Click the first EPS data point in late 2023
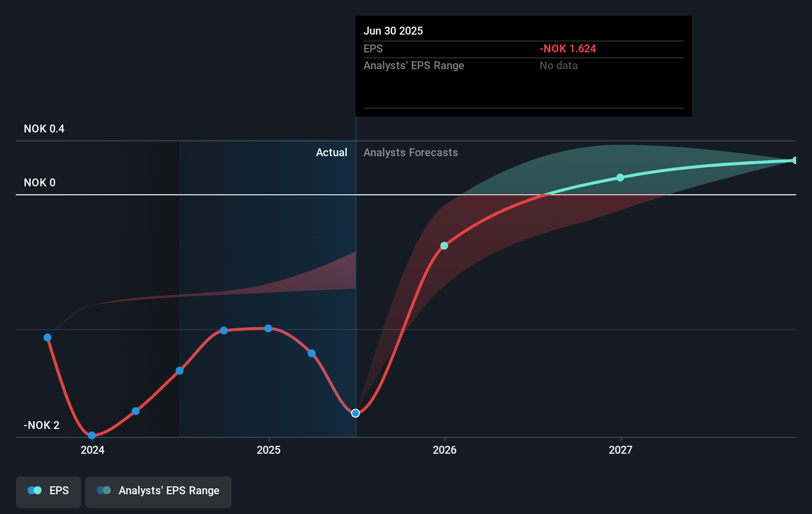 47,338
